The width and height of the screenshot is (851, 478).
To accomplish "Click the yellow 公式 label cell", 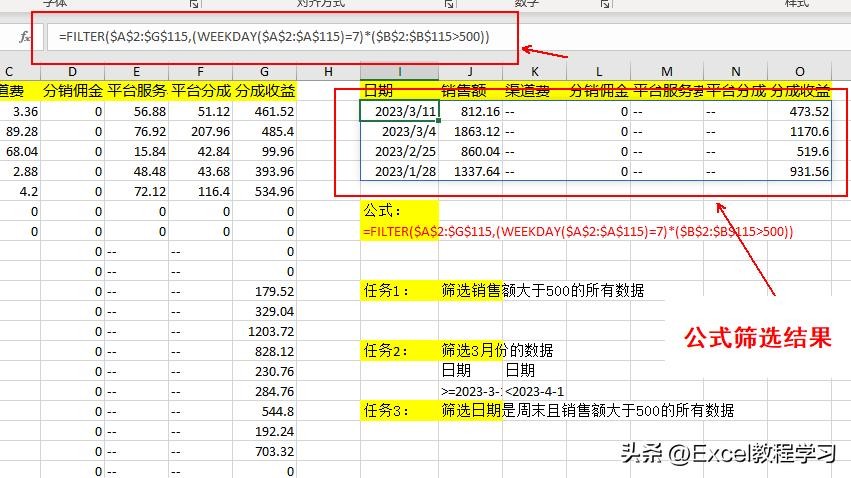I will [x=399, y=211].
